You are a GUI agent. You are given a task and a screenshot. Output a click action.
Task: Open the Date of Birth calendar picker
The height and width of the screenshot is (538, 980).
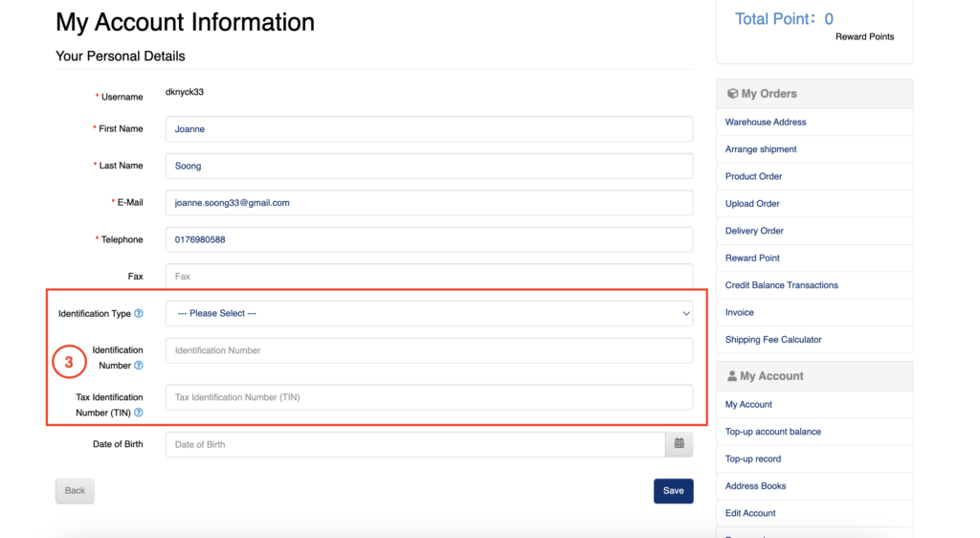(x=679, y=444)
